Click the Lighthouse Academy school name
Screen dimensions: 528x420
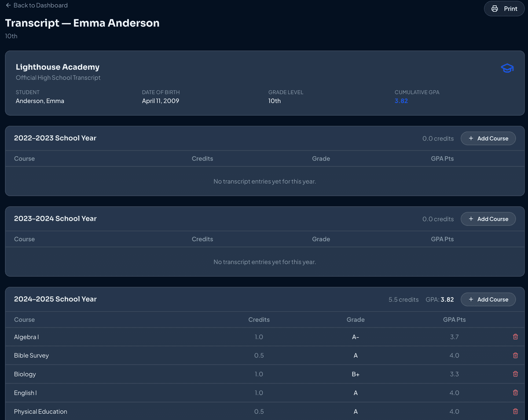(x=58, y=67)
